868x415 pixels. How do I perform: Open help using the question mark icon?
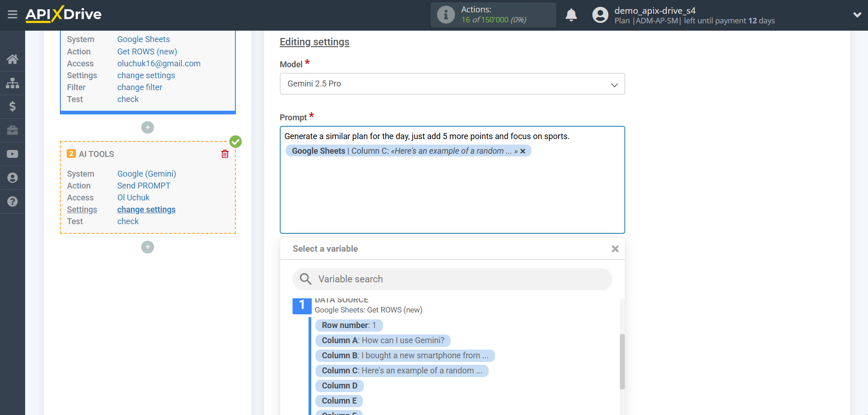12,201
